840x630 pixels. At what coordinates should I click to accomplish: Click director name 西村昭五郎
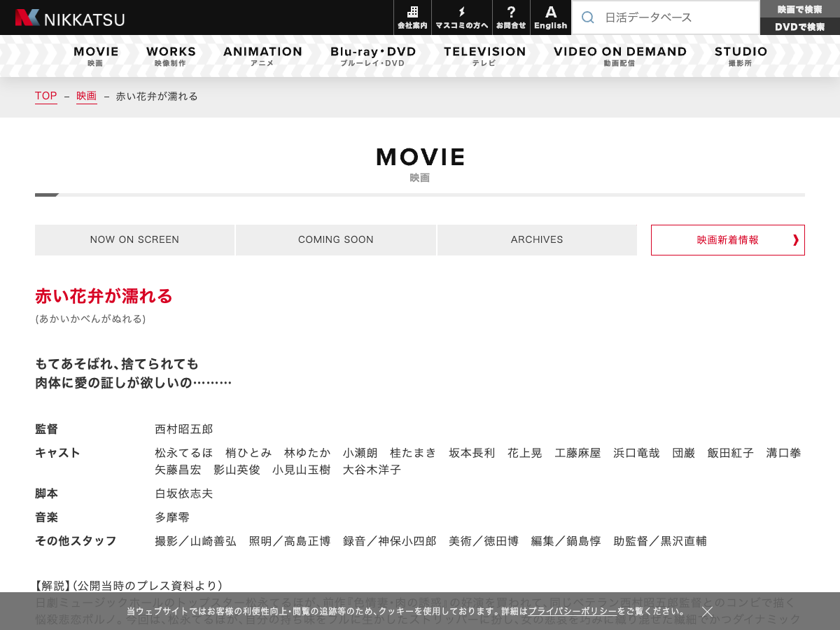click(184, 429)
